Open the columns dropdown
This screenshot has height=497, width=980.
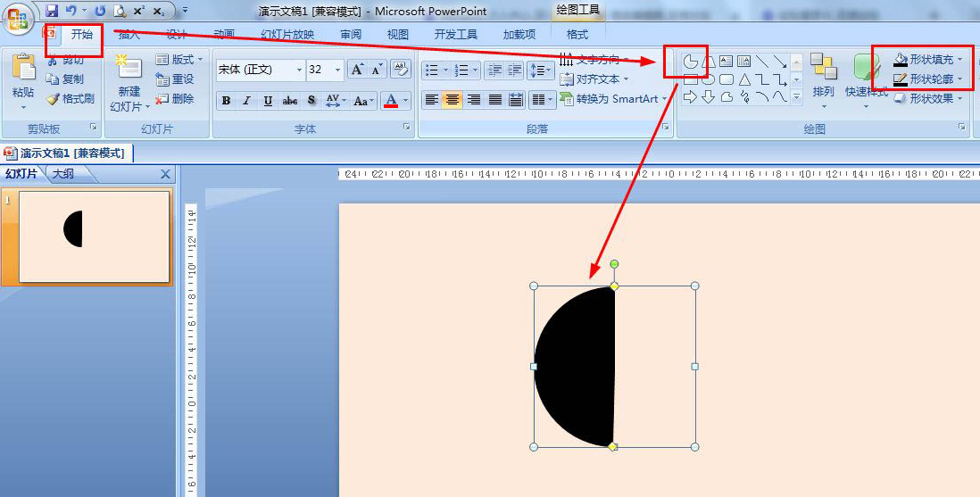[x=541, y=99]
